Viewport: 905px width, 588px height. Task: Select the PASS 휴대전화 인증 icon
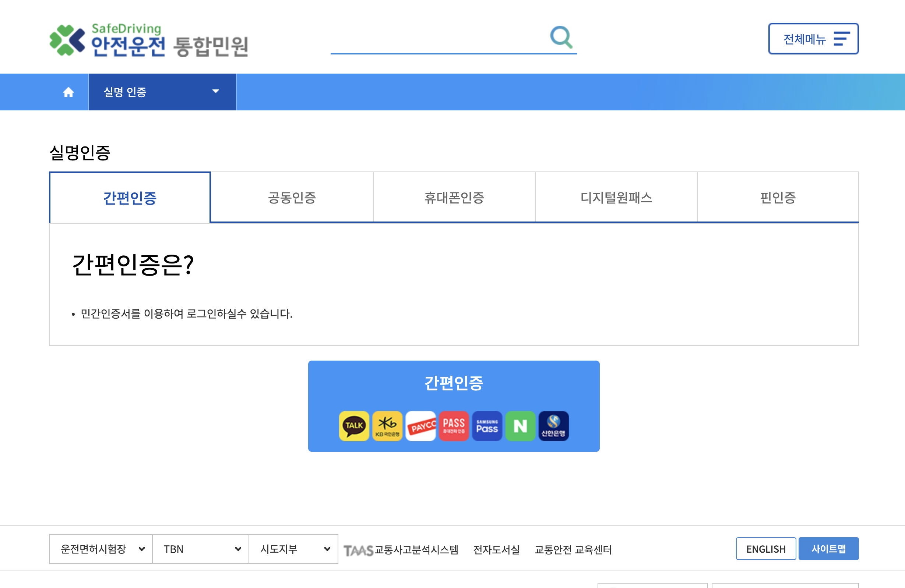(x=454, y=426)
